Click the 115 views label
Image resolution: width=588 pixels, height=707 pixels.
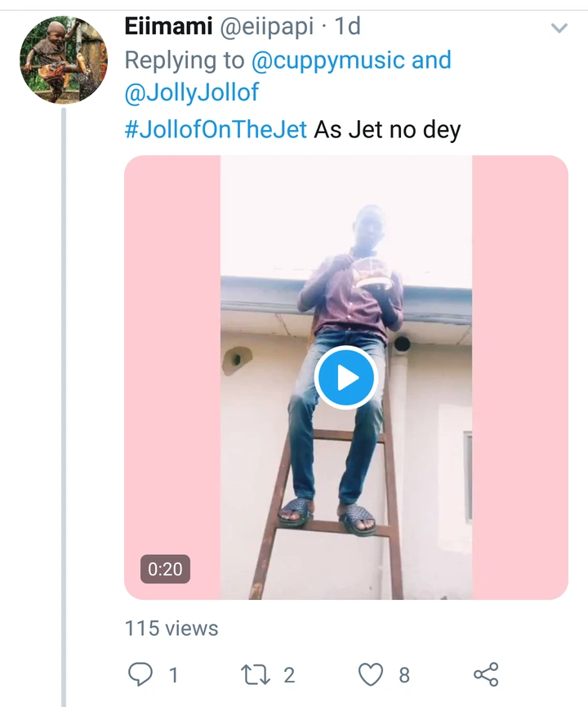tap(171, 629)
